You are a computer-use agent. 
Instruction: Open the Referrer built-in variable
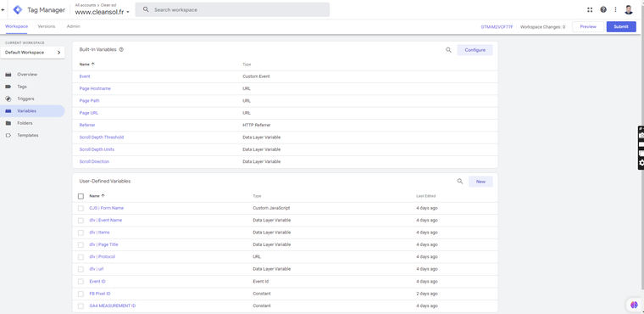[x=87, y=125]
